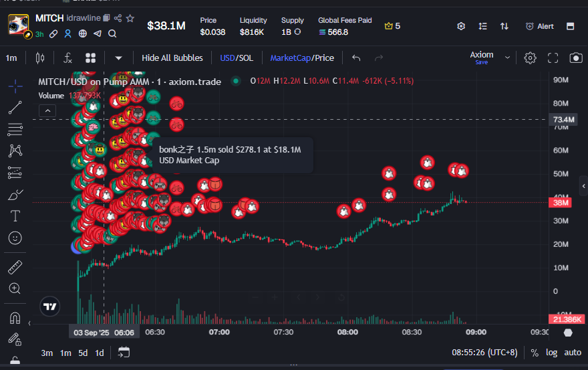The width and height of the screenshot is (588, 370).
Task: Expand the toolbar dropdown arrow
Action: coord(118,58)
